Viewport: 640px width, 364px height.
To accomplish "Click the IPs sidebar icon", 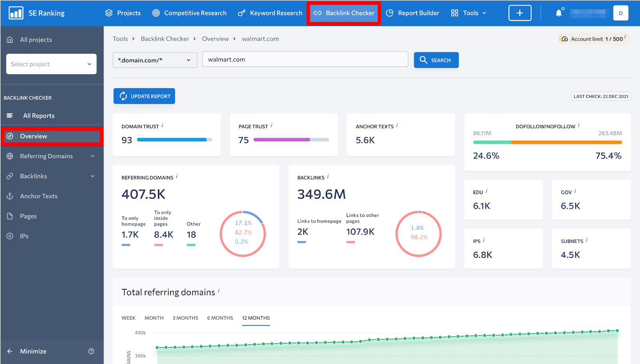I will pyautogui.click(x=10, y=236).
